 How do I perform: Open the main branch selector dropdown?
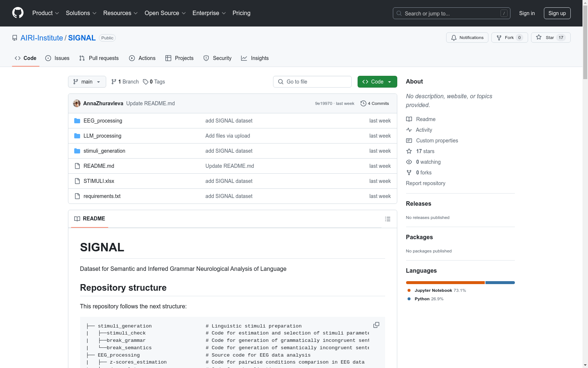87,82
